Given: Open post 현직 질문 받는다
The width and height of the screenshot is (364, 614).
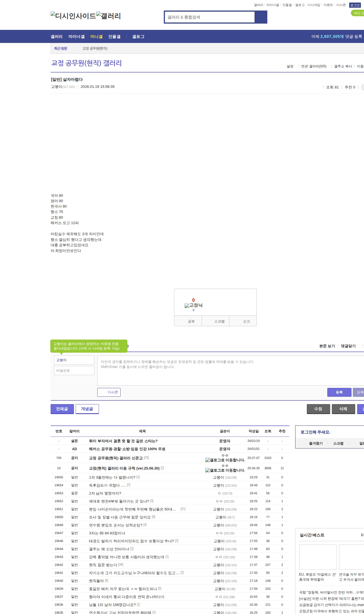Looking at the screenshot, I should pos(103,565).
